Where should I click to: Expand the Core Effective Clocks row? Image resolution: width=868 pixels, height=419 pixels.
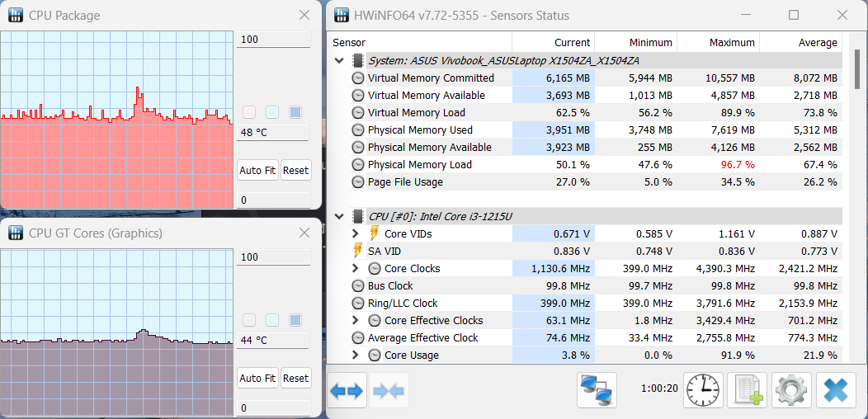(x=356, y=321)
